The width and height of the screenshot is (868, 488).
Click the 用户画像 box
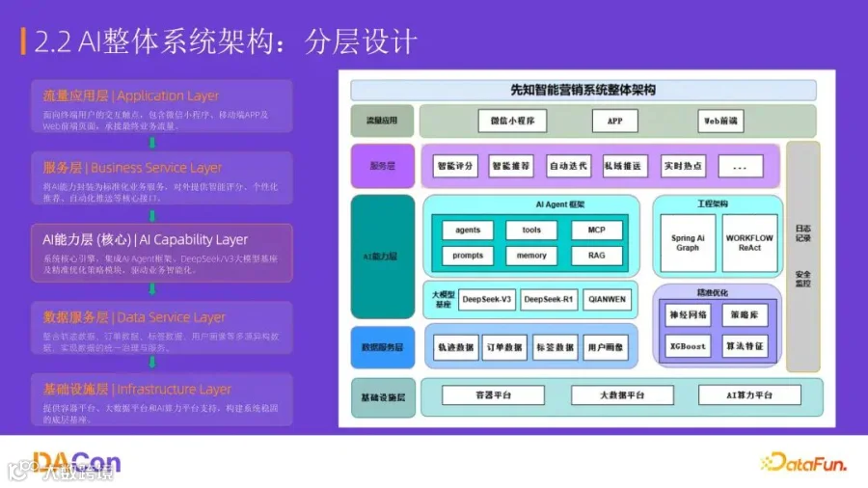[x=606, y=347]
